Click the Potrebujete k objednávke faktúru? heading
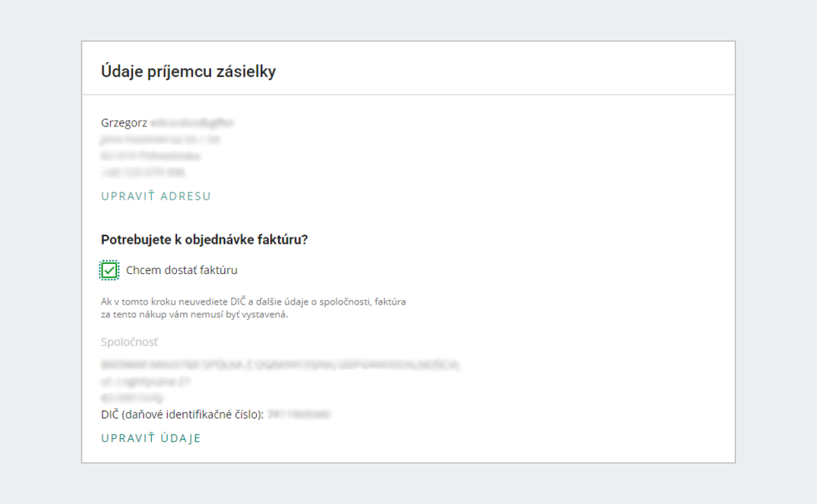Screen dimensions: 817x504 (205, 239)
